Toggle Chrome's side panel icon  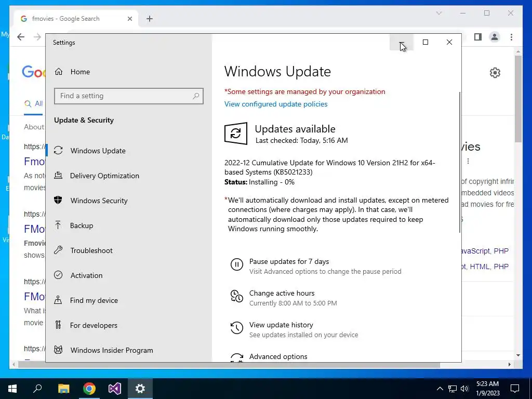[x=478, y=37]
